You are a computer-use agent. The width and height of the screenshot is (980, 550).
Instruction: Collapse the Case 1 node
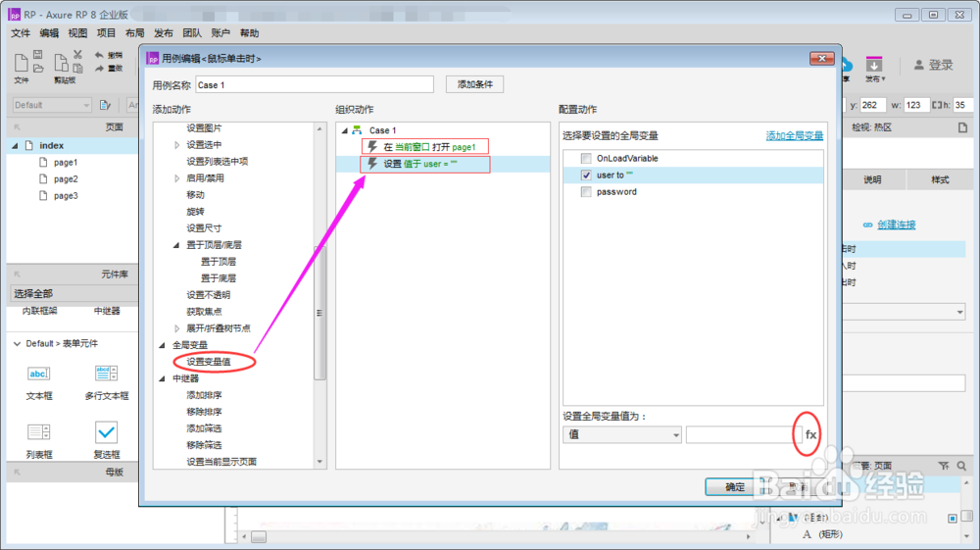344,130
